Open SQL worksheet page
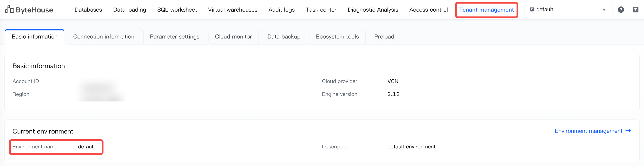 [177, 10]
